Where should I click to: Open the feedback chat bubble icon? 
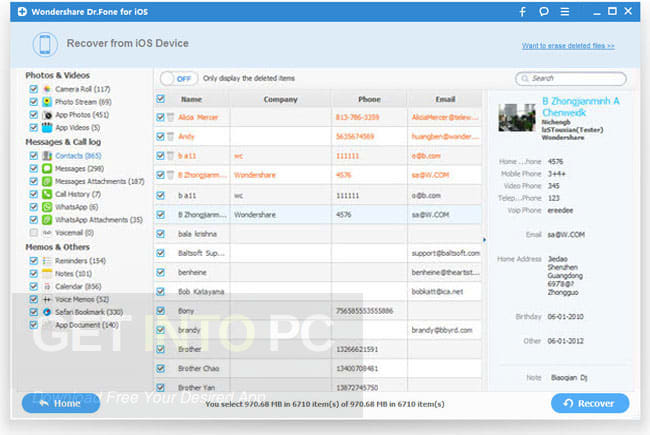(x=544, y=12)
